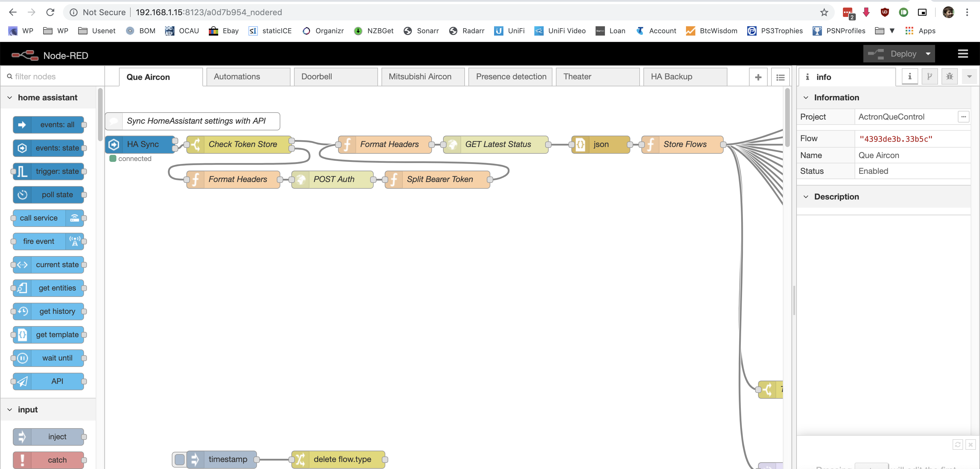This screenshot has height=469, width=980.
Task: Select the catch node in the palette
Action: (49, 460)
